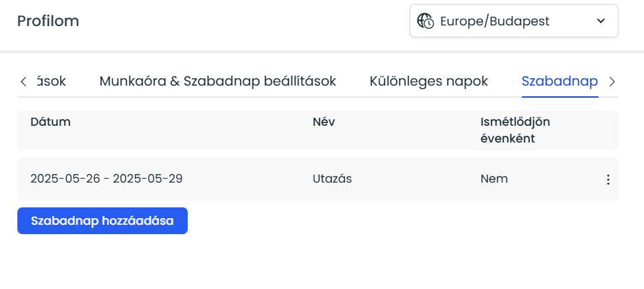Click the globe clock timezone icon
Screen dimensions: 644x289
[x=426, y=21]
